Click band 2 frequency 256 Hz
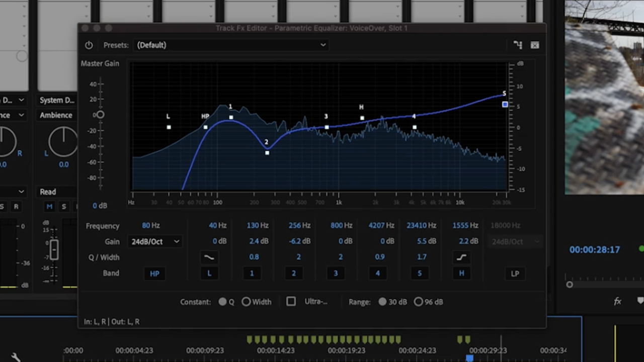 pyautogui.click(x=299, y=226)
